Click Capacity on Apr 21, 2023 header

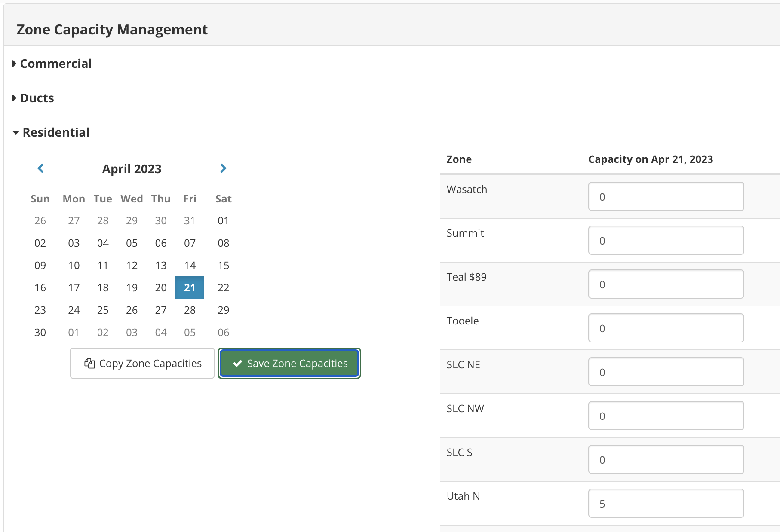coord(650,159)
